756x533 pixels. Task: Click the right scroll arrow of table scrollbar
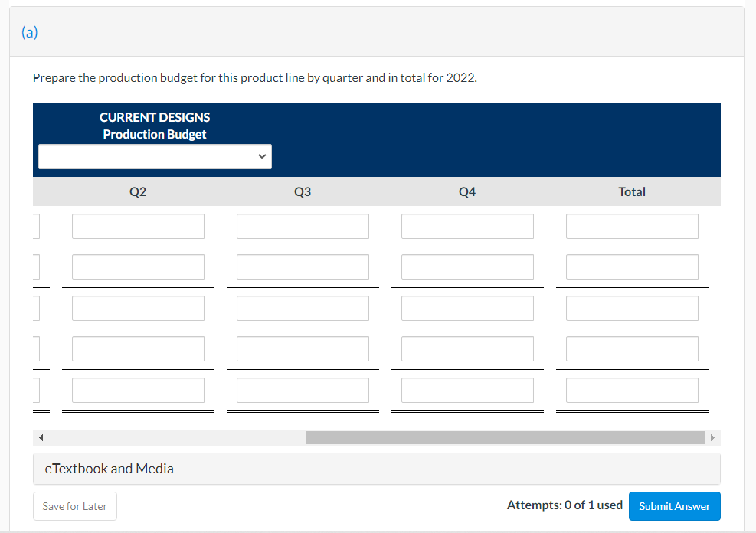click(x=712, y=437)
